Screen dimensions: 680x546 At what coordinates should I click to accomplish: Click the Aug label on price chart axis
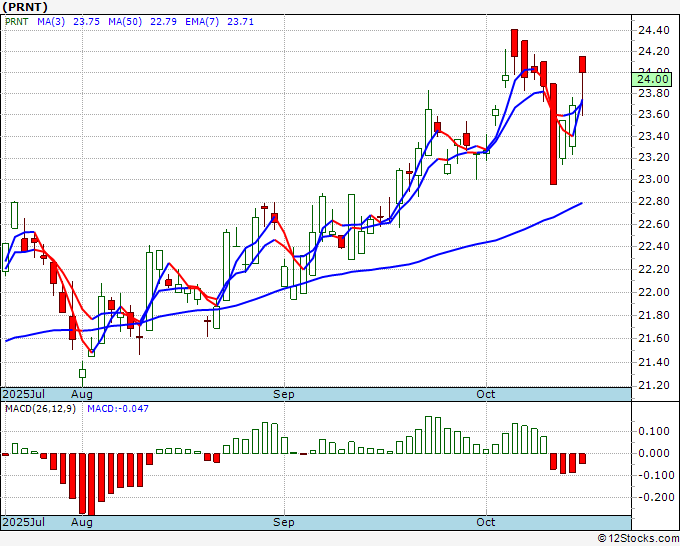[x=82, y=394]
